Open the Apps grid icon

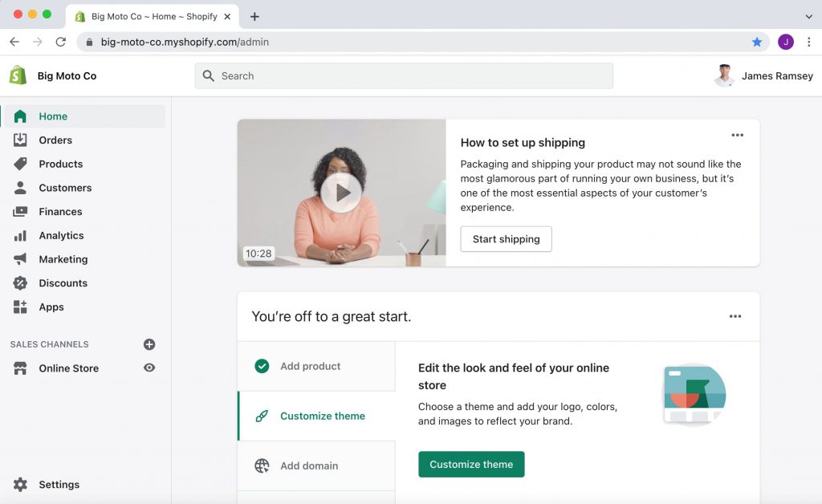click(x=20, y=307)
